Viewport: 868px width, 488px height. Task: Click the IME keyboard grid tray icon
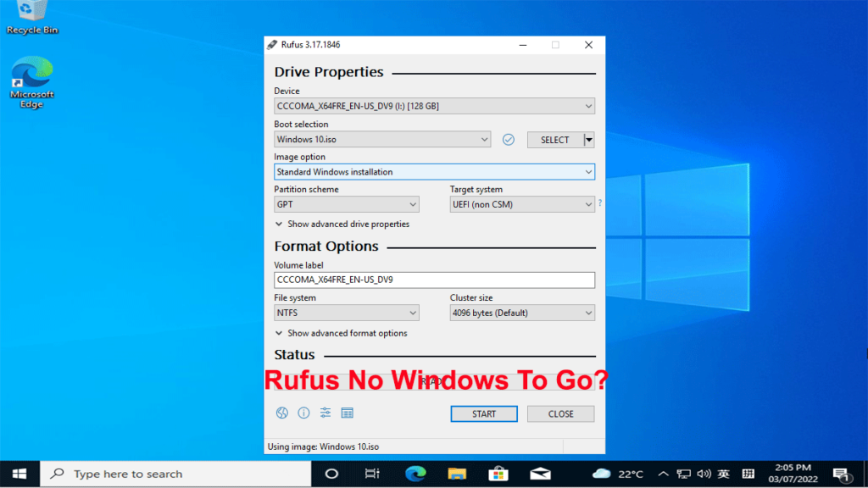(748, 474)
